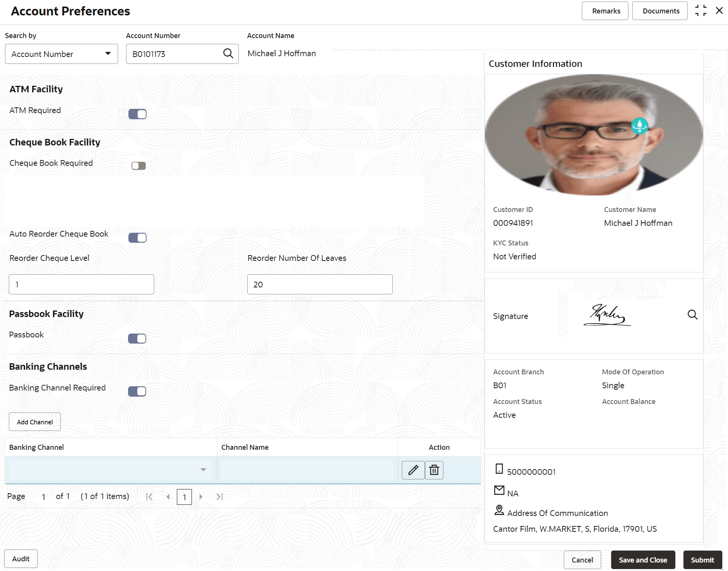The width and height of the screenshot is (728, 571).
Task: Enable the Cheque Book Required switch
Action: 138,166
